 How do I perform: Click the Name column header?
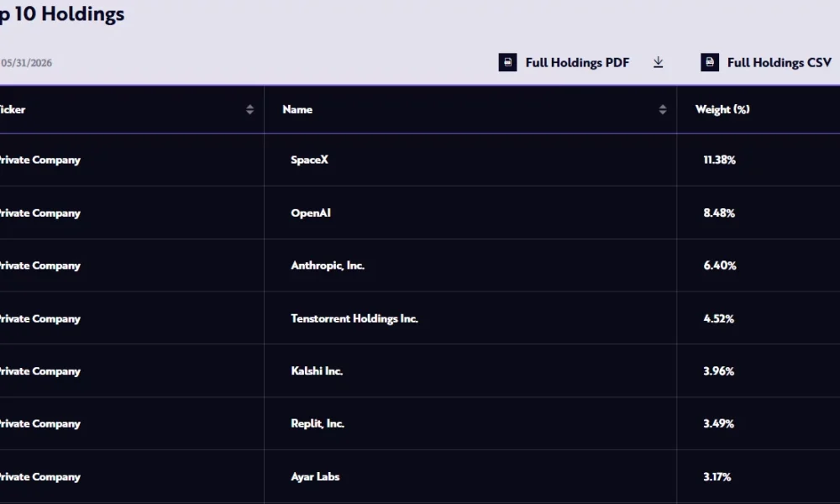297,109
